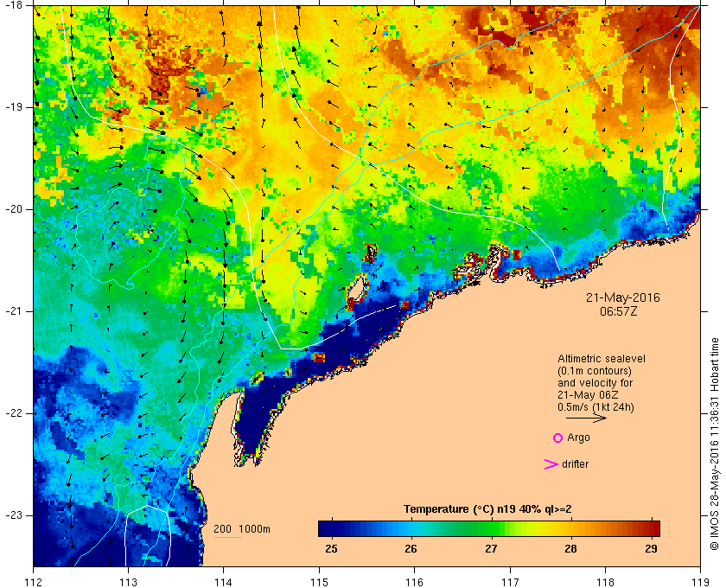Click the longitude axis label 118
The height and width of the screenshot is (588, 726).
[x=605, y=582]
